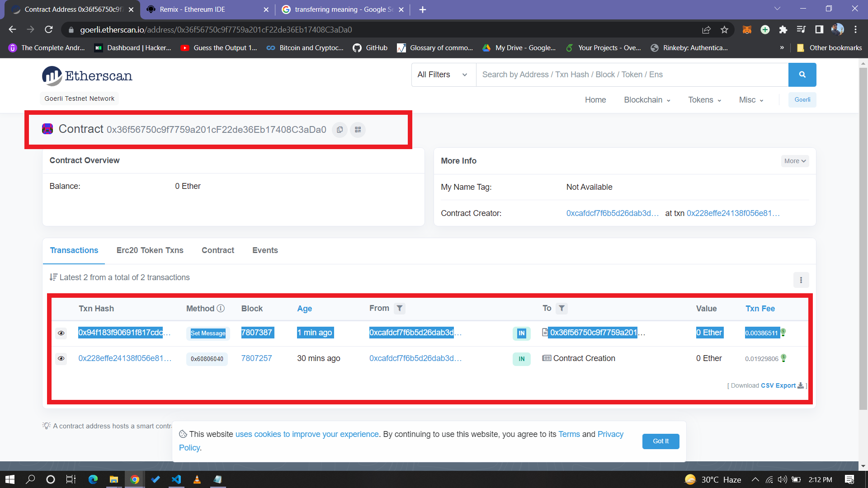Switch to the Remix - Ethereum IDE browser tab
Viewport: 868px width, 488px height.
[x=207, y=9]
